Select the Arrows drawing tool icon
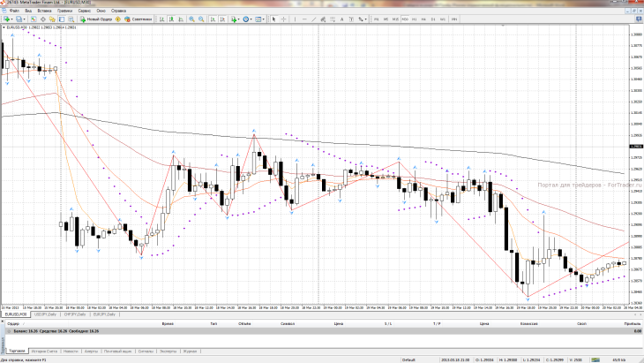This screenshot has width=644, height=363. click(361, 19)
